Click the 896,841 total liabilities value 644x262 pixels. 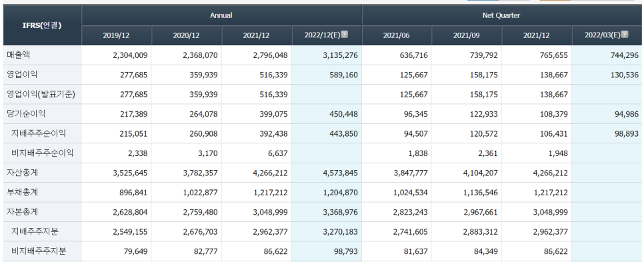click(133, 193)
